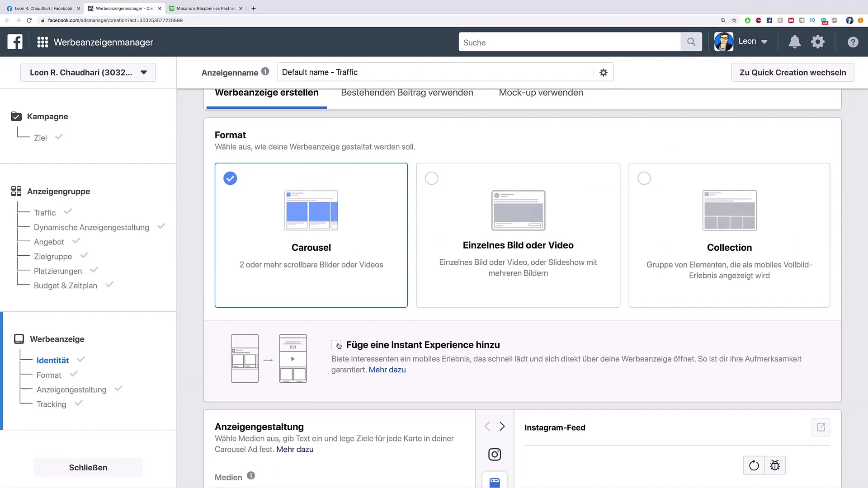Image resolution: width=868 pixels, height=488 pixels.
Task: Click the Anzeigenname input field
Action: [439, 72]
